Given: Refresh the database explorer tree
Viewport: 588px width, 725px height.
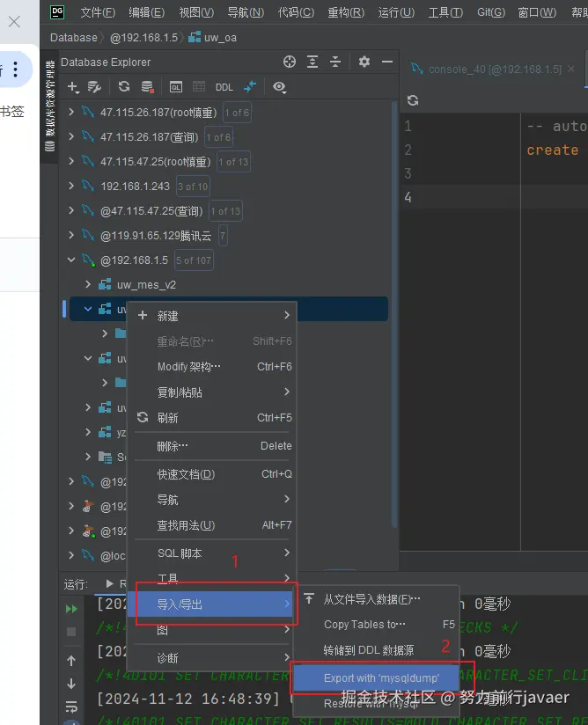Looking at the screenshot, I should click(x=124, y=86).
